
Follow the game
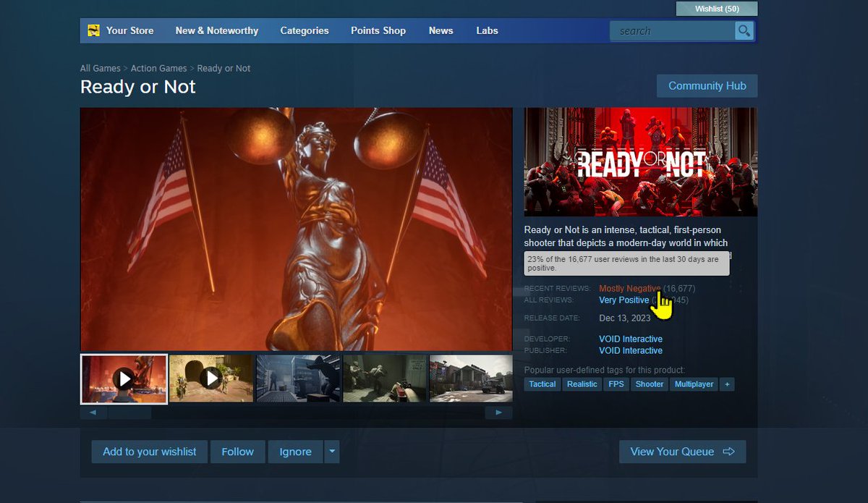237,452
